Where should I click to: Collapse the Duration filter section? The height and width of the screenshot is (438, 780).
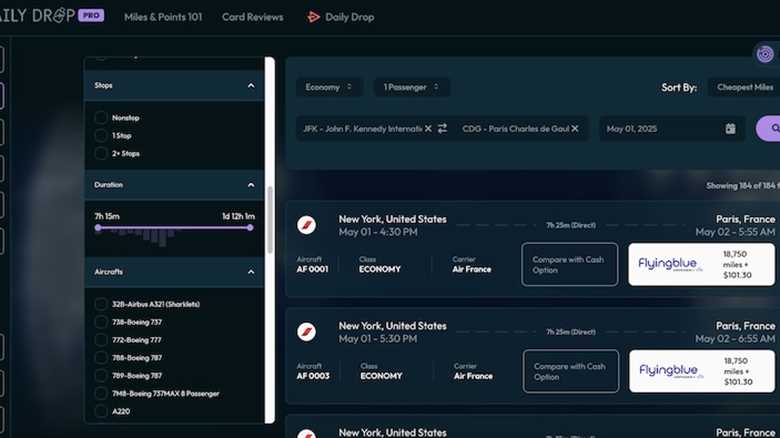(251, 185)
